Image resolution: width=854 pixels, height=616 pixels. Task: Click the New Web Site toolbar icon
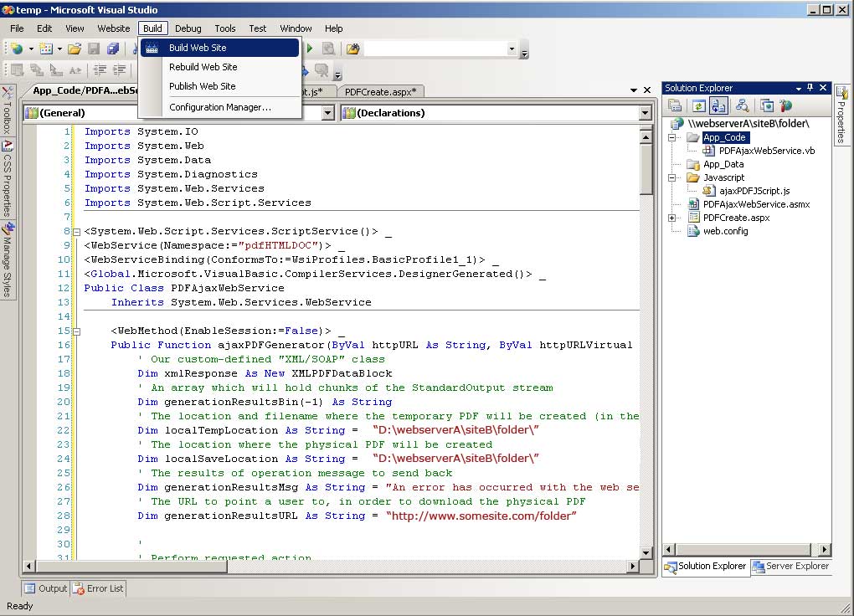coord(17,49)
